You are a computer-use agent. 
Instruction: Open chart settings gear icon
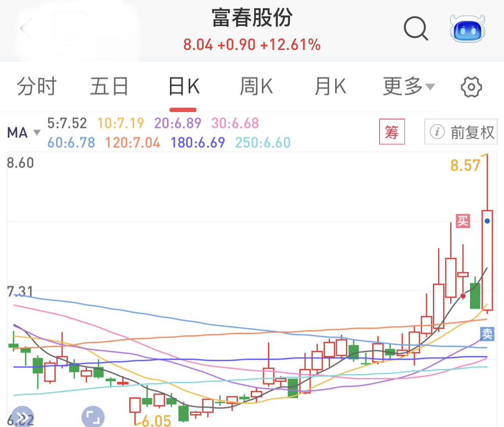pos(471,87)
